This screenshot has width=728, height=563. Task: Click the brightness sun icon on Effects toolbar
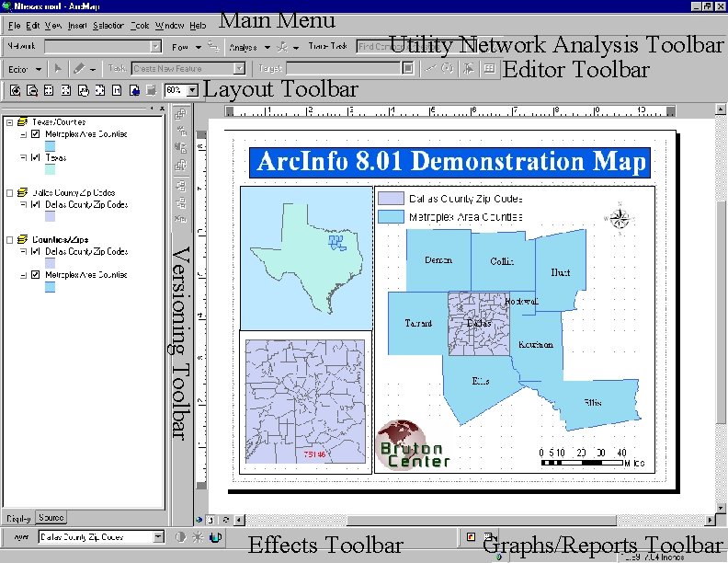click(198, 537)
